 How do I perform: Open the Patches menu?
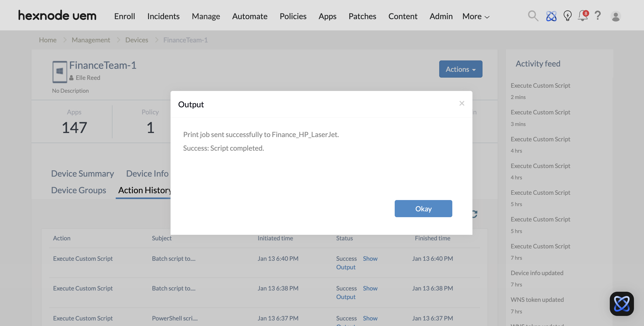tap(362, 16)
